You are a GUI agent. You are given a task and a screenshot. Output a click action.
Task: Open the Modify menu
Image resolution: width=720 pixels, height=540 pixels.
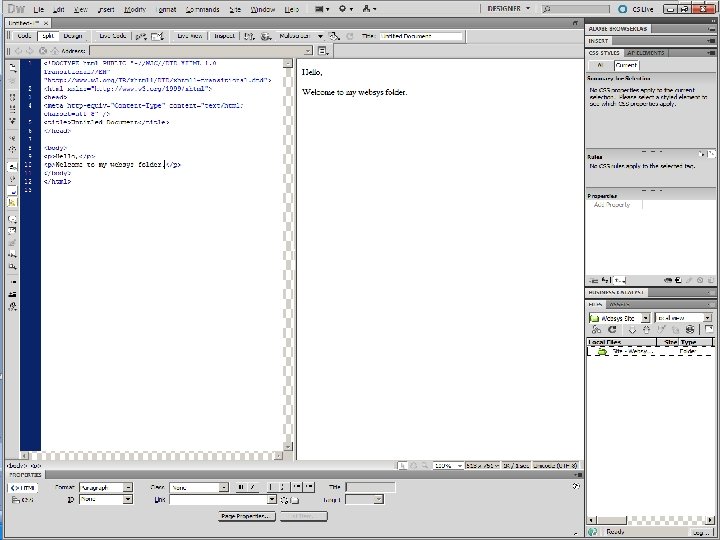(135, 9)
